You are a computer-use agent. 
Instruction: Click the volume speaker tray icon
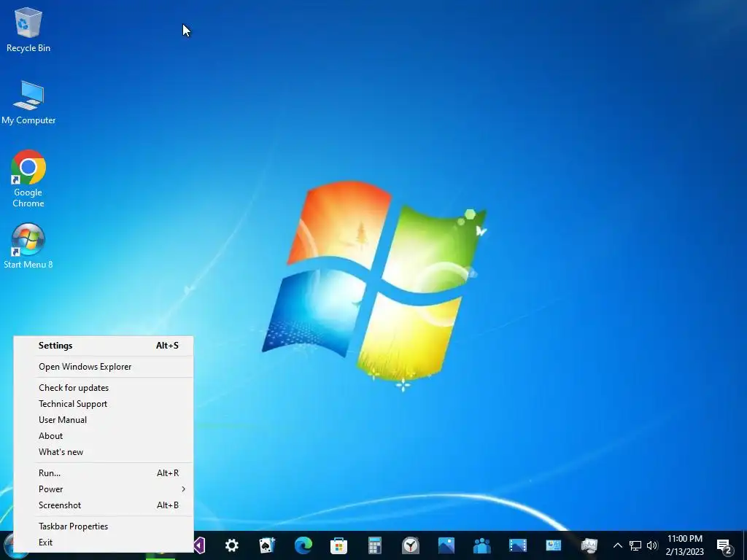[652, 545]
